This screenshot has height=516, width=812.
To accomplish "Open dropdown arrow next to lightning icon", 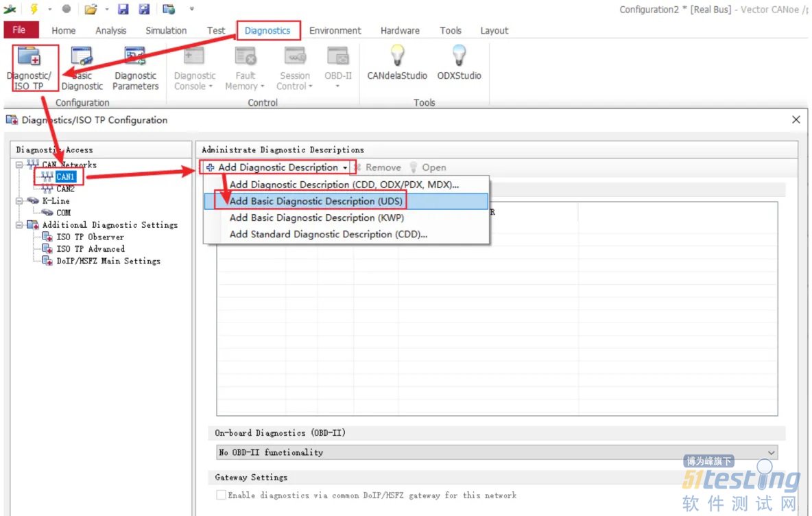I will tap(50, 9).
